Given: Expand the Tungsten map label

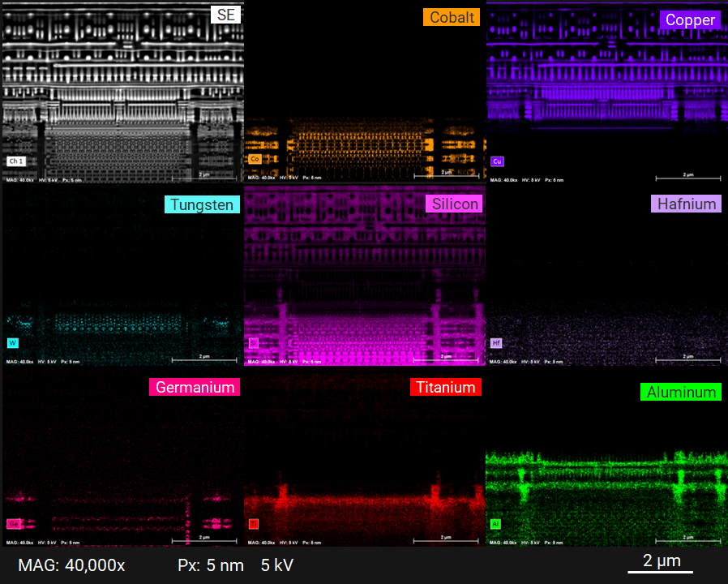Looking at the screenshot, I should coord(202,204).
